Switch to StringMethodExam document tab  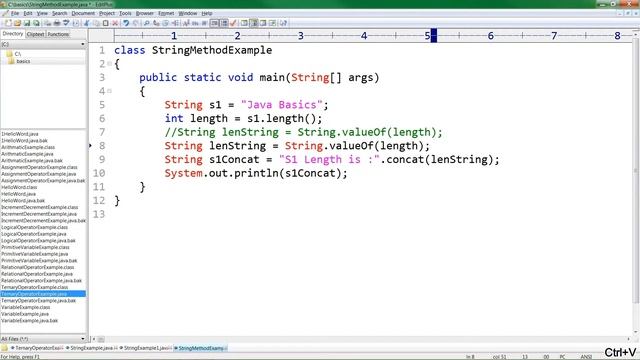200,348
